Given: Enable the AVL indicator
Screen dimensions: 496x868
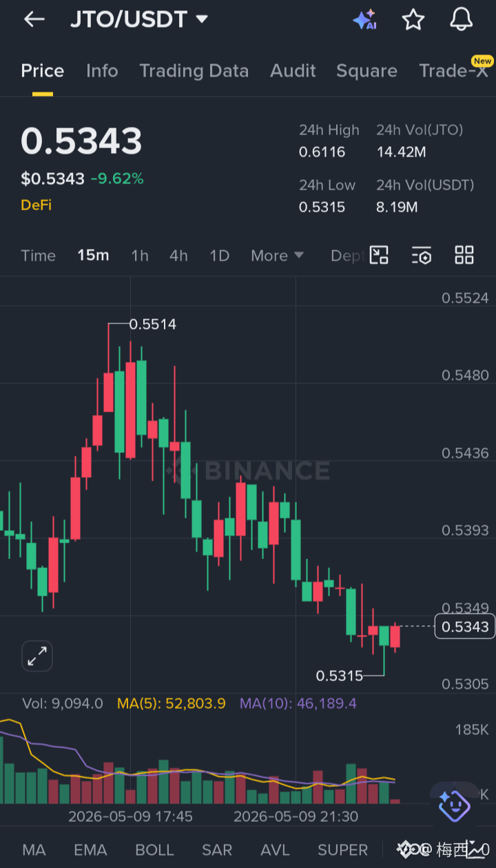Looking at the screenshot, I should coord(275,850).
